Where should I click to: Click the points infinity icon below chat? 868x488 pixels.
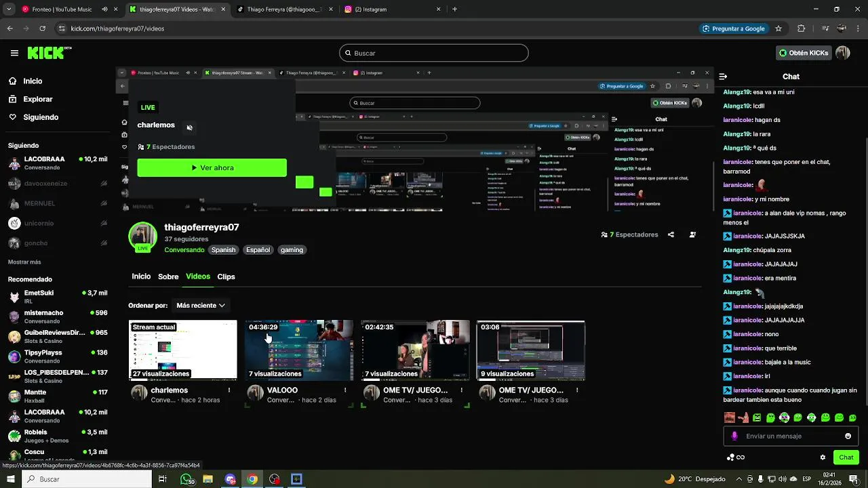pos(736,457)
